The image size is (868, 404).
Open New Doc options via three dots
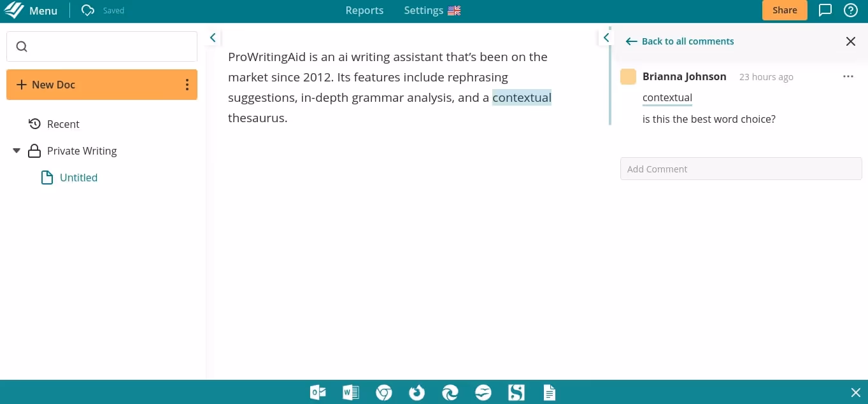tap(187, 85)
